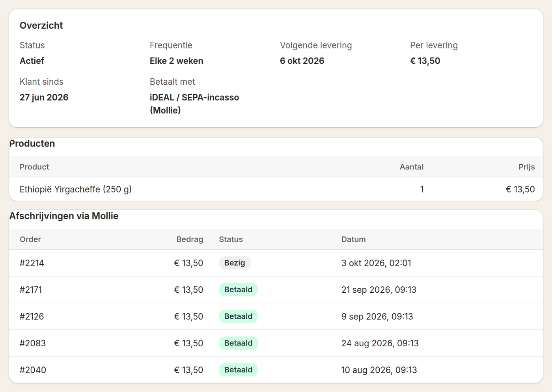Select the '27 jun 2026' customer-since date

point(44,97)
